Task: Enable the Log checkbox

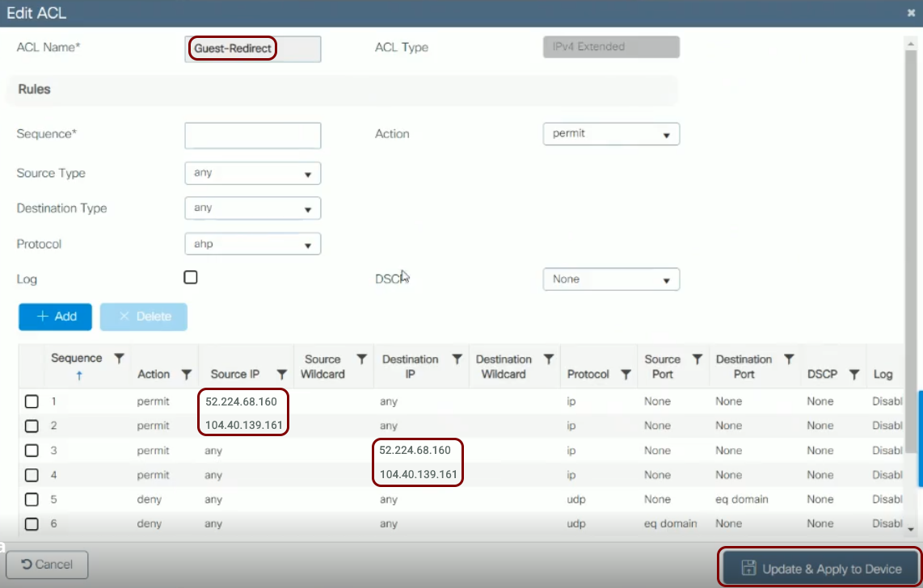Action: point(191,278)
